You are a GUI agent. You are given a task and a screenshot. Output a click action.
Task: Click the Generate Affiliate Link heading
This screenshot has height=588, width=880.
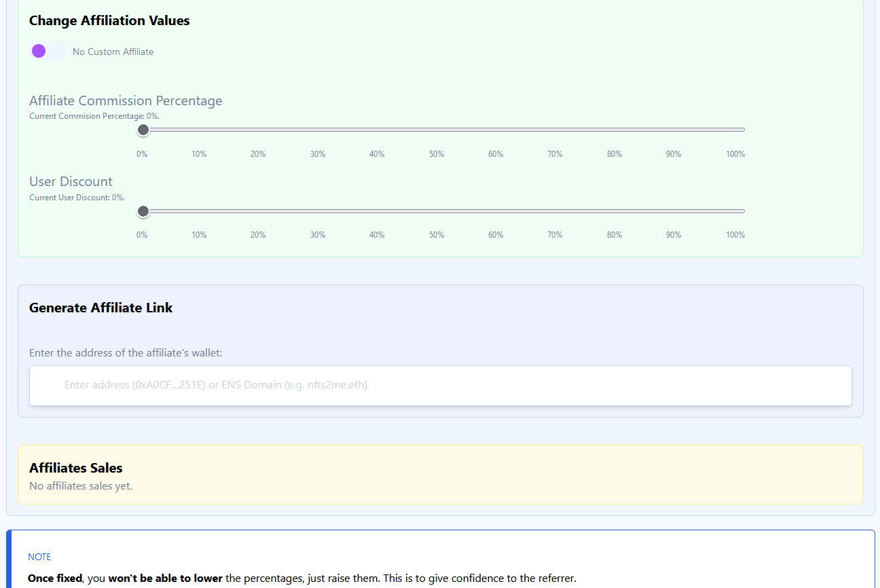pos(100,308)
